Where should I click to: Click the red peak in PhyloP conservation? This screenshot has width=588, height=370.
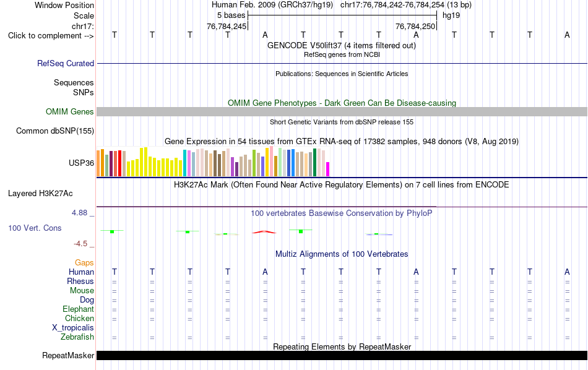point(264,232)
